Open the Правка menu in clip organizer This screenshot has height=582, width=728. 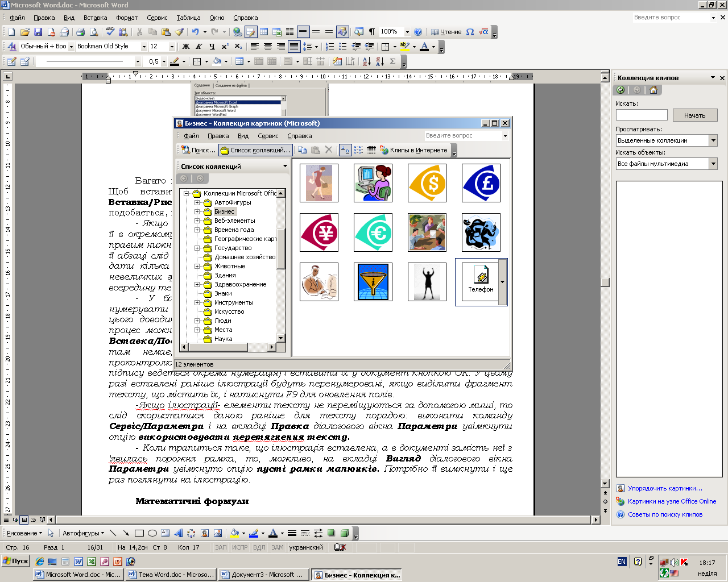(218, 136)
